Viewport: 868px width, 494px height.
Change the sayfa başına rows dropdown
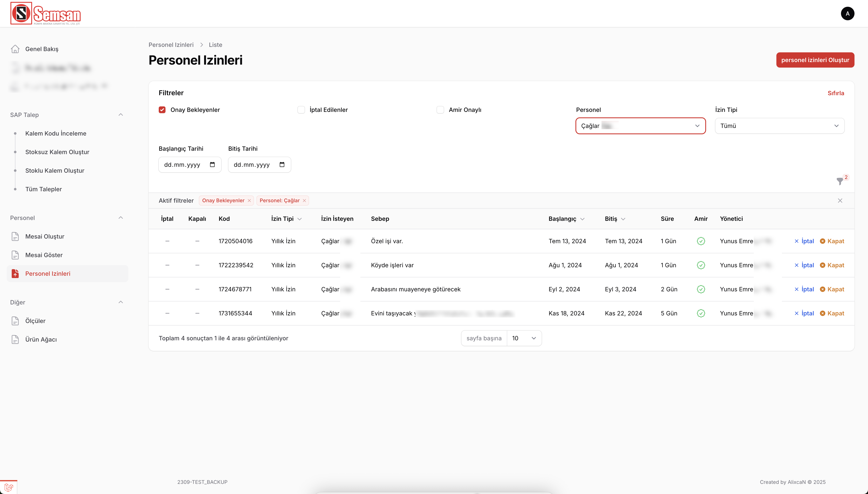[524, 338]
